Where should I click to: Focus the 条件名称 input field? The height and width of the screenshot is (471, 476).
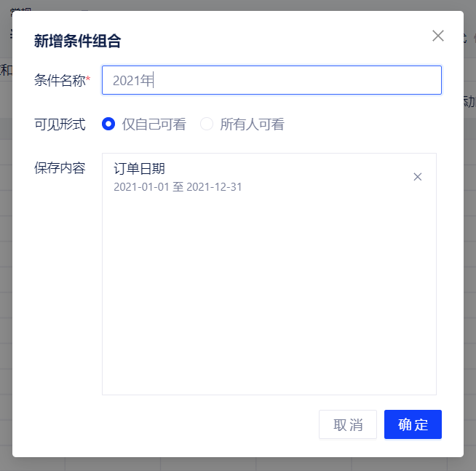pyautogui.click(x=291, y=80)
